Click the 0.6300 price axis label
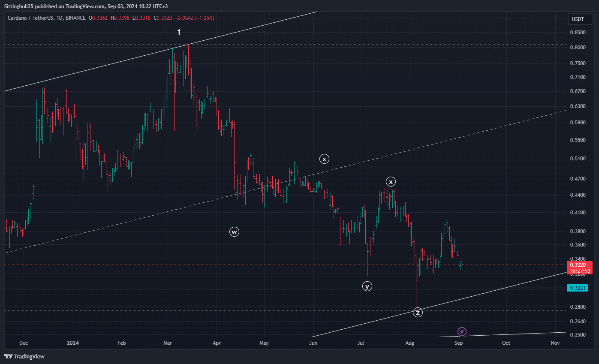This screenshot has height=364, width=599. coord(578,106)
